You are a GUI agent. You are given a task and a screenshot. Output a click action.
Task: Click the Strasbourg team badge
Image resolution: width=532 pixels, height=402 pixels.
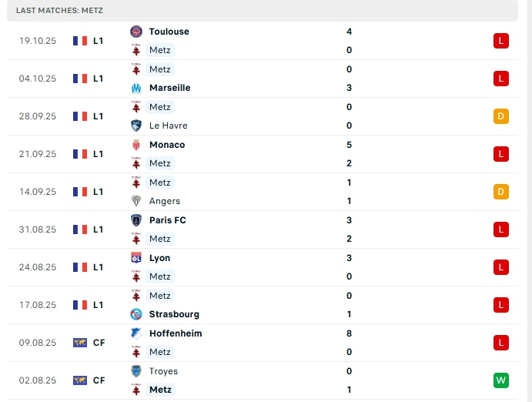(136, 314)
